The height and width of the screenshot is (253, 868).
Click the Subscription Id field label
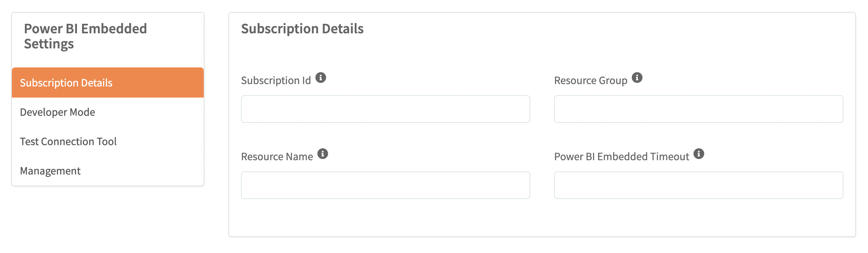click(276, 80)
